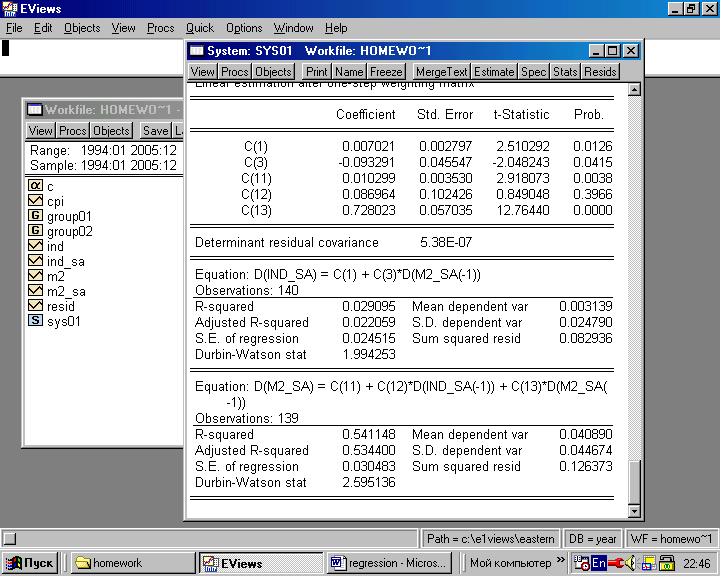Click the vertical scrollbar thumb in System window
The height and width of the screenshot is (576, 720).
point(634,483)
